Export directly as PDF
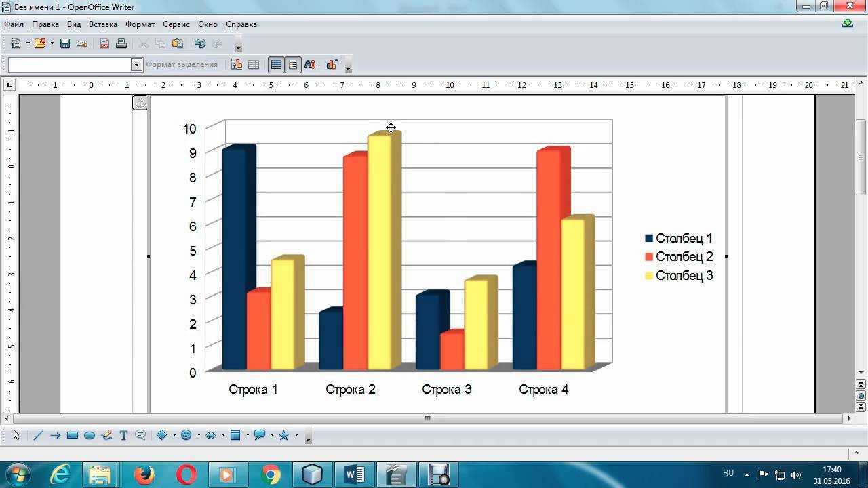This screenshot has height=488, width=868. click(105, 43)
